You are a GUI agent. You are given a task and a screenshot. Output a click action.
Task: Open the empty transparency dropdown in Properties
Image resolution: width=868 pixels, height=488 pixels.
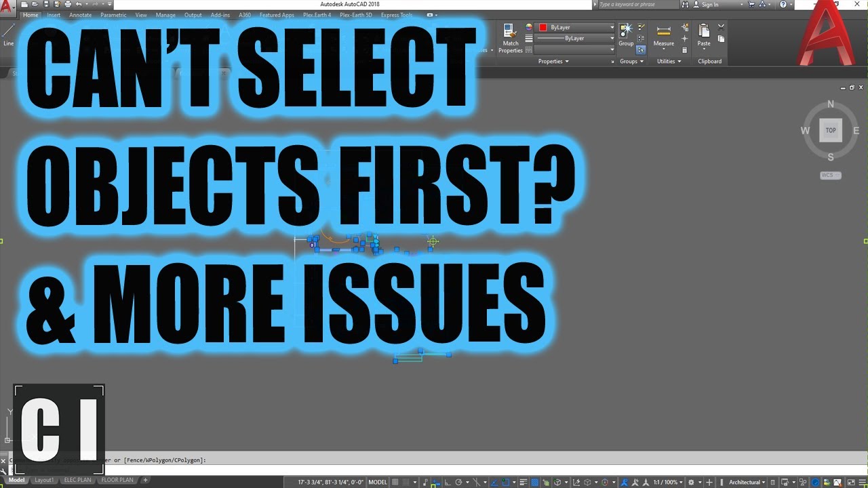tap(575, 49)
